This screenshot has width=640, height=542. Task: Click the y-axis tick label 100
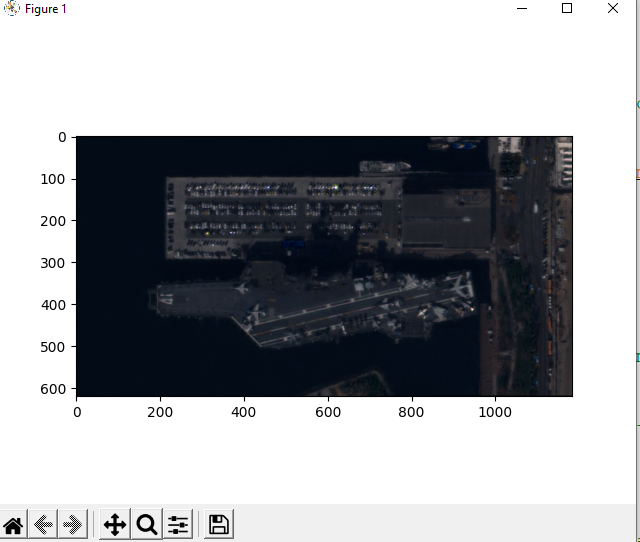53,179
